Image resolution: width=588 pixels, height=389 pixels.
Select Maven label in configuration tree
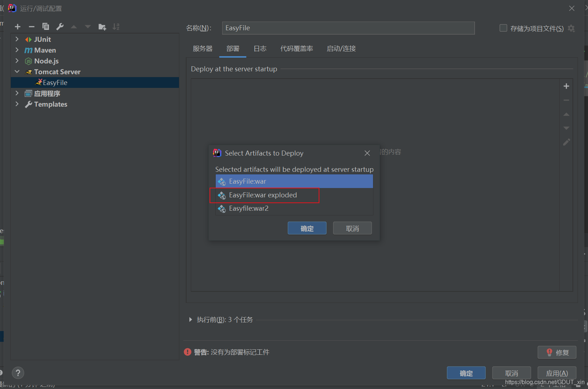pyautogui.click(x=45, y=50)
